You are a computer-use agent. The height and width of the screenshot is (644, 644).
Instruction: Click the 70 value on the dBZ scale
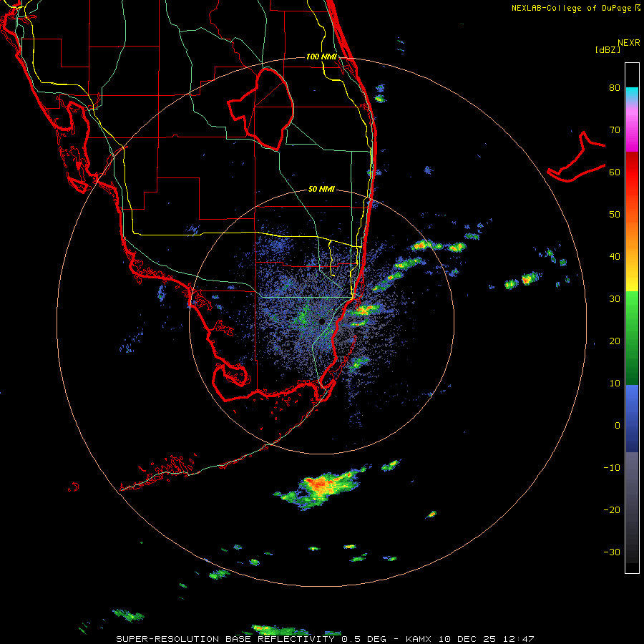click(x=615, y=130)
